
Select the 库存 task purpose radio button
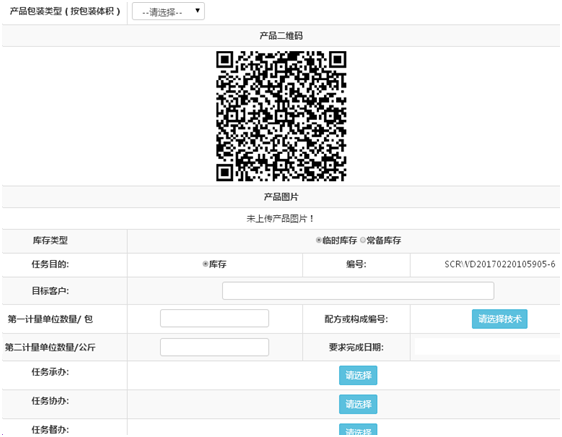[205, 264]
